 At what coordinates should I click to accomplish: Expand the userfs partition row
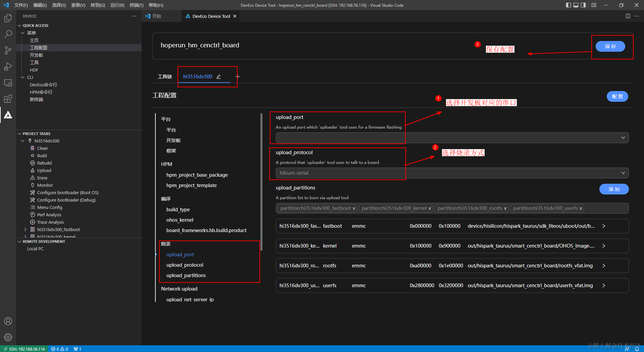[x=604, y=285]
